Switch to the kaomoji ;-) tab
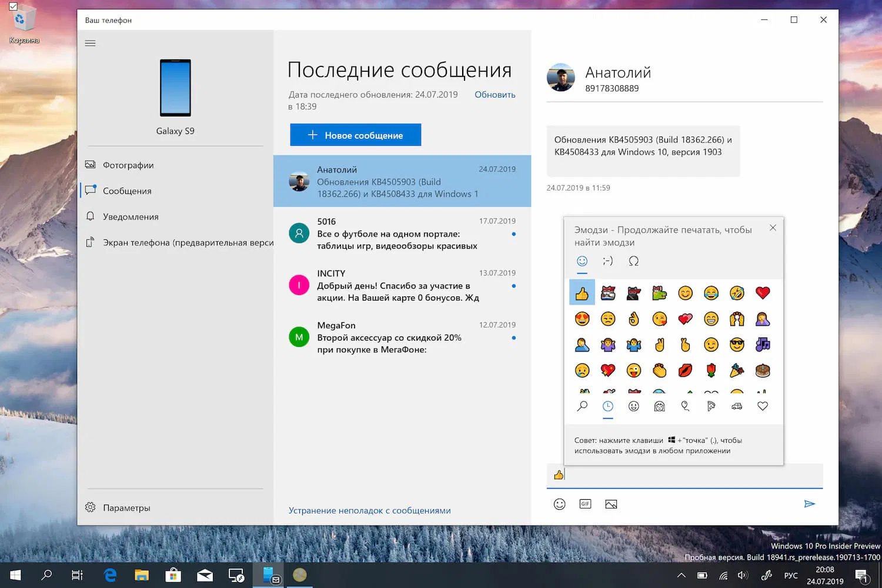The width and height of the screenshot is (882, 588). click(608, 261)
